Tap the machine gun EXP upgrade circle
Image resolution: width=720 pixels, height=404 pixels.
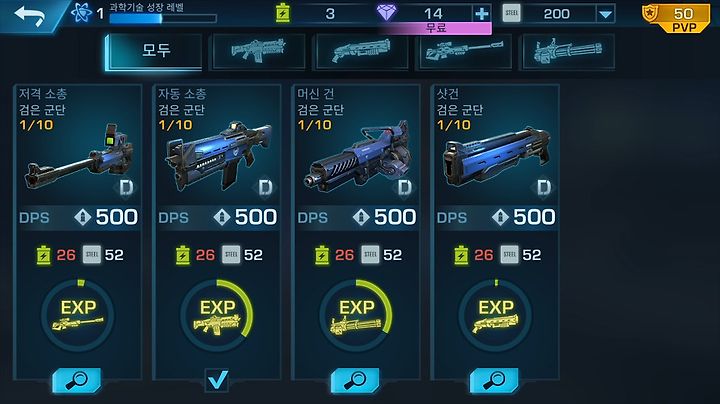click(356, 315)
